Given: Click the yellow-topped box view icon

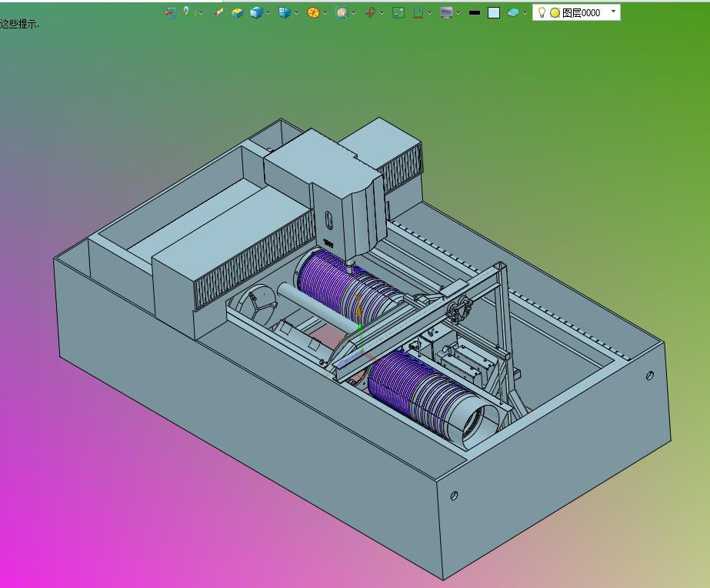Looking at the screenshot, I should coord(237,12).
